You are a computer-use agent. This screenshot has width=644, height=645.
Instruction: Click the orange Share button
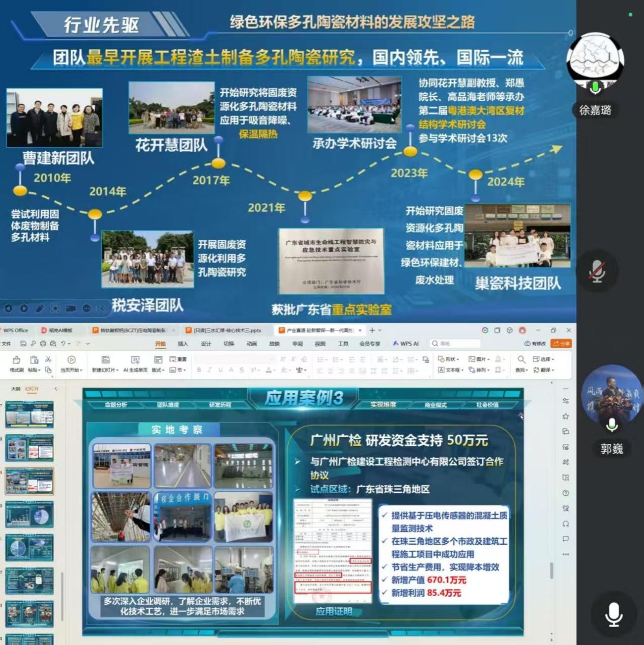point(562,344)
